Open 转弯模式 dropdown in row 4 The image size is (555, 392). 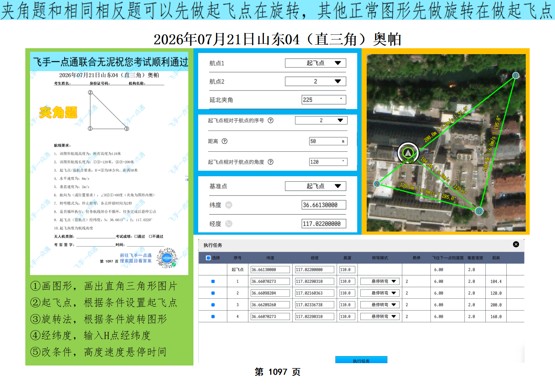[x=380, y=317]
